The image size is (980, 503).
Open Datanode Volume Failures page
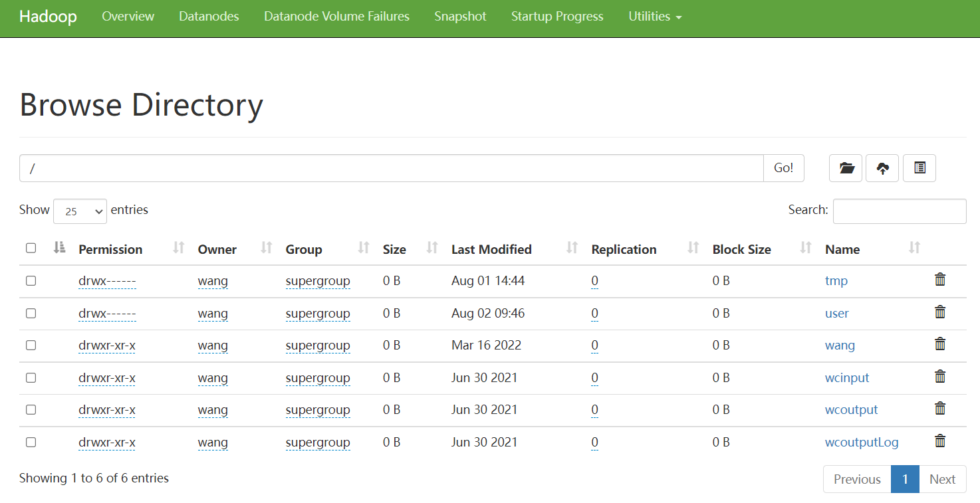coord(336,17)
